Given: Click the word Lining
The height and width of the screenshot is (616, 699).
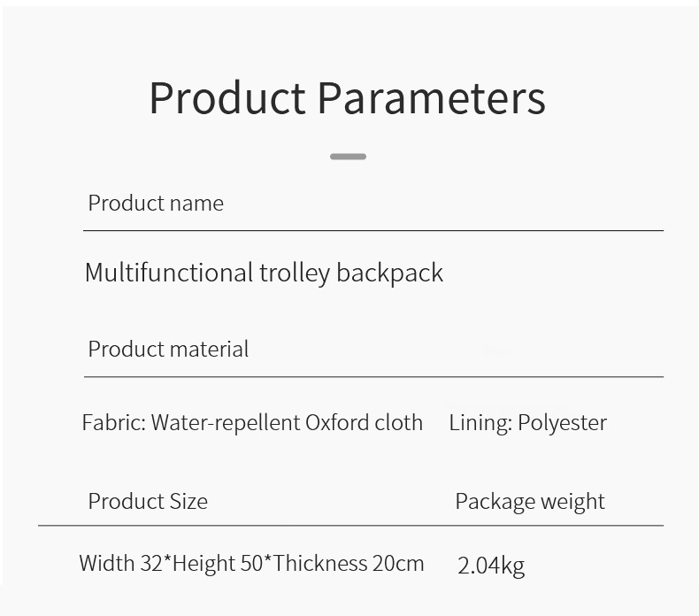Looking at the screenshot, I should [480, 422].
